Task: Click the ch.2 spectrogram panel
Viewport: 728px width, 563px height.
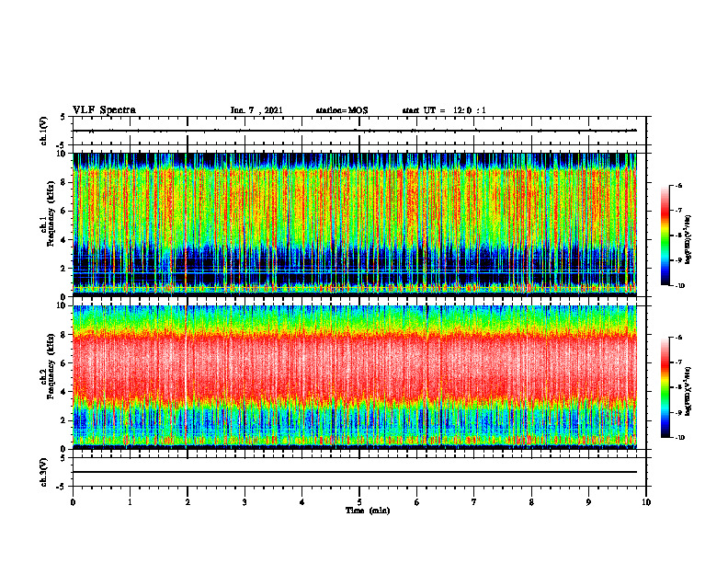Action: 355,377
